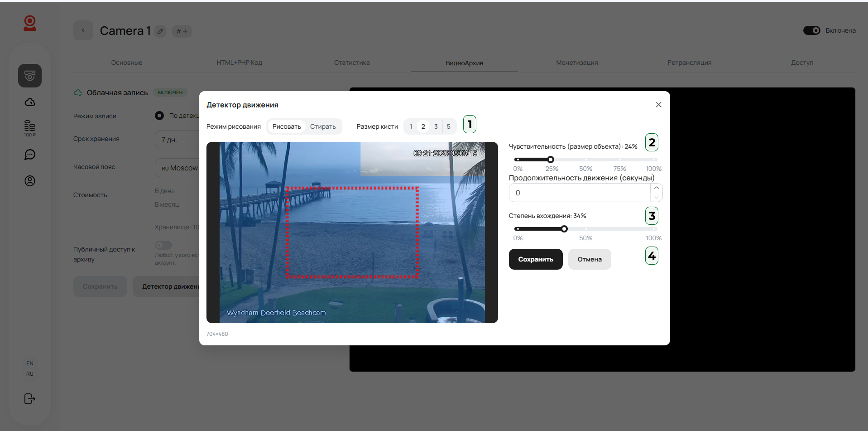This screenshot has height=431, width=868.
Task: Click the motion duration seconds field
Action: [580, 193]
